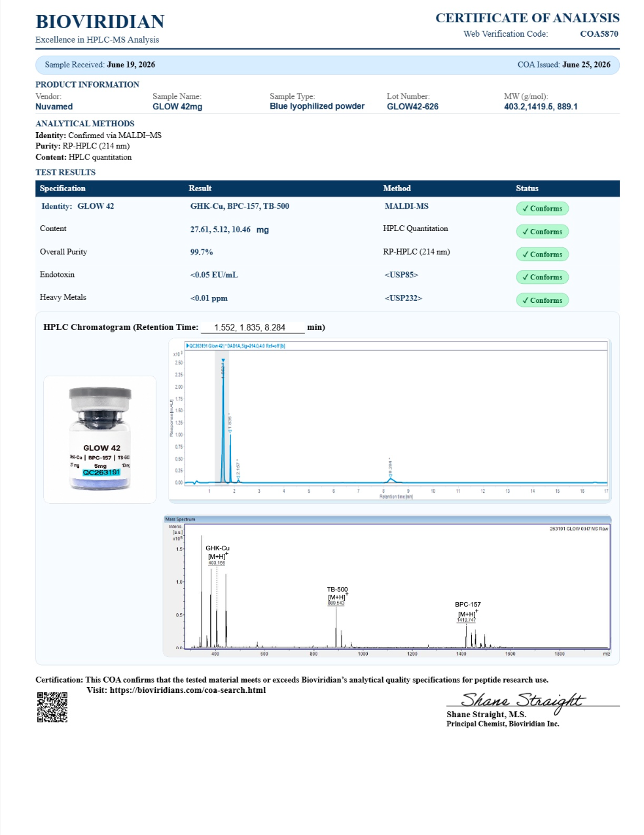This screenshot has width=644, height=835.
Task: Click the content result 27.61, 5.12, 10.46 mg
Action: pos(230,230)
